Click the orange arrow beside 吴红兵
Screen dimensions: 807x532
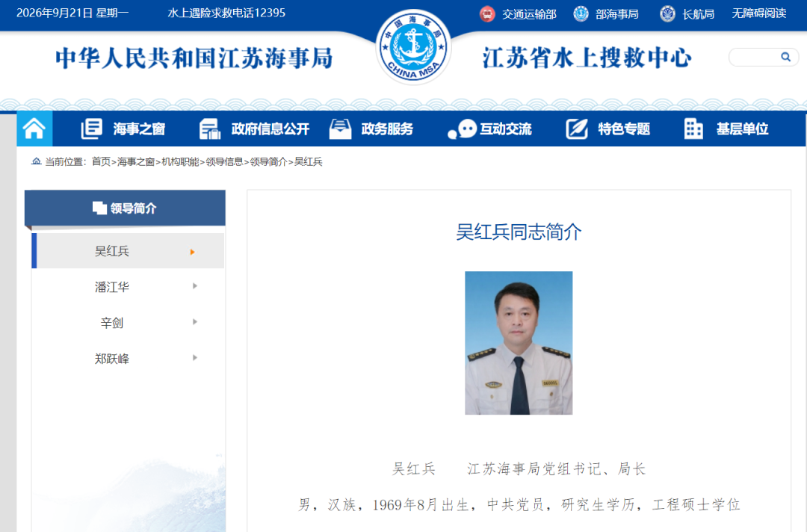click(x=193, y=252)
